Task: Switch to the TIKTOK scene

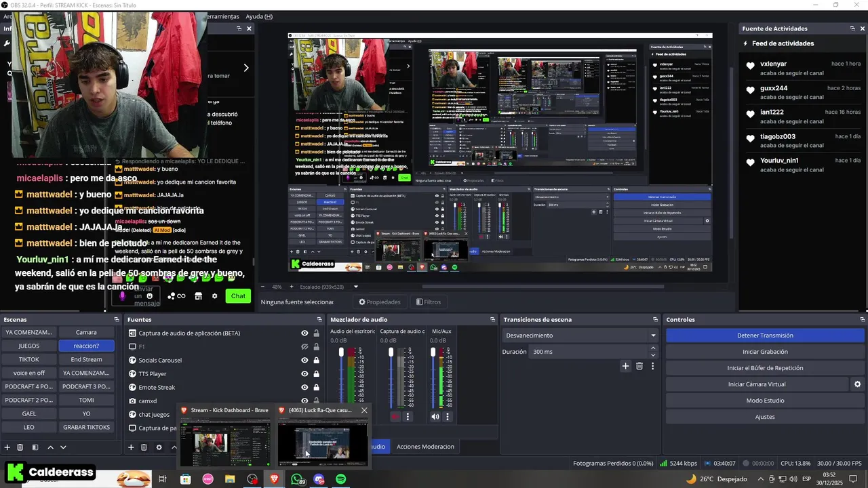Action: click(29, 359)
